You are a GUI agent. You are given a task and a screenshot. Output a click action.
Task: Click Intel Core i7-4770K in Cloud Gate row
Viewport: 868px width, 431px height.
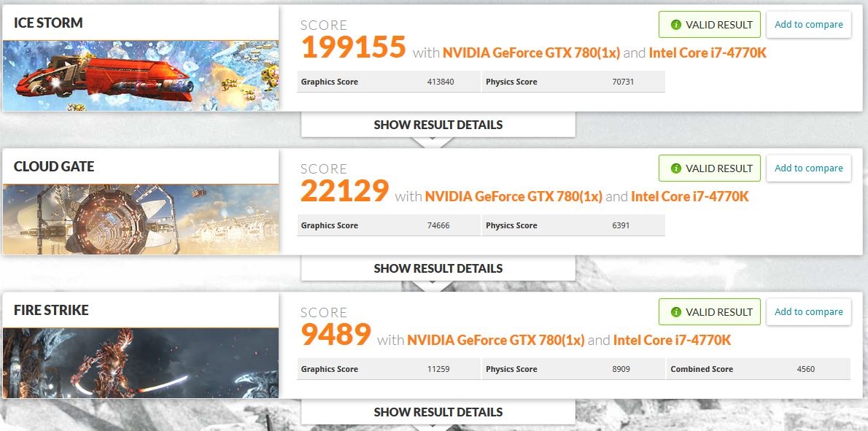(690, 196)
